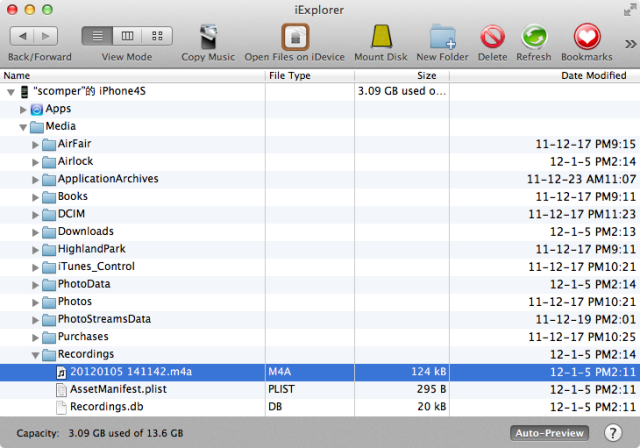Sort by the Name column header
Viewport: 640px width, 448px height.
click(x=133, y=75)
